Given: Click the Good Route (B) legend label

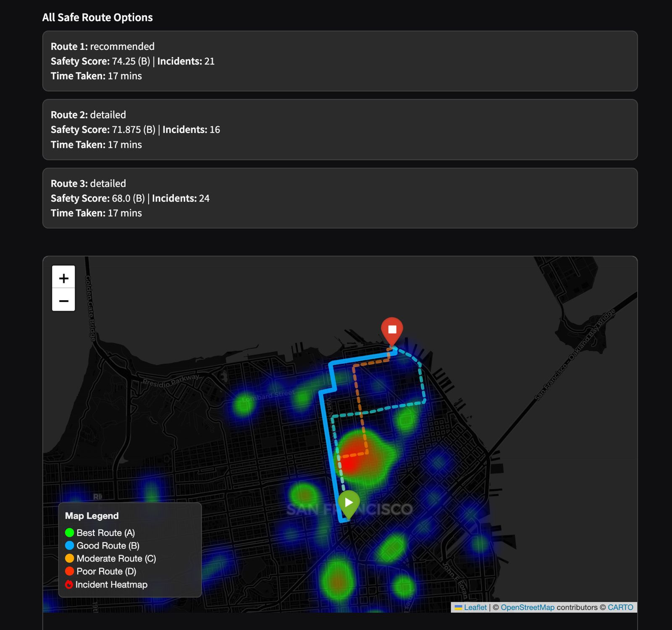Looking at the screenshot, I should point(108,546).
